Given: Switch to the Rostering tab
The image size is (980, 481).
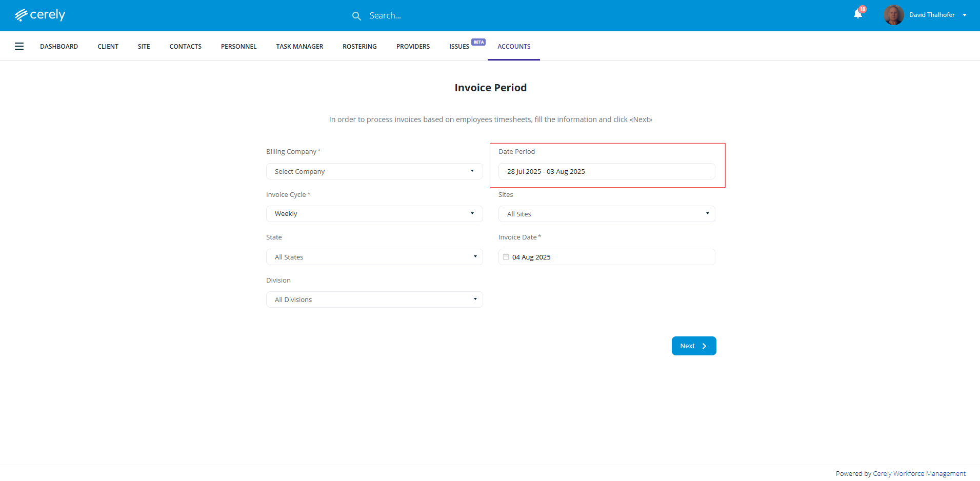Looking at the screenshot, I should [359, 46].
